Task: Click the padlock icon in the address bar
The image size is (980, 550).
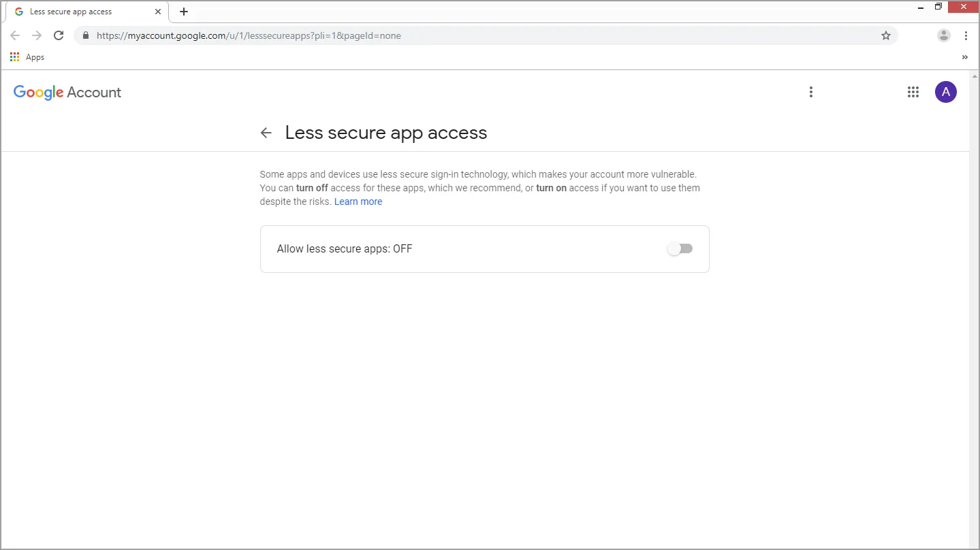Action: click(x=85, y=35)
